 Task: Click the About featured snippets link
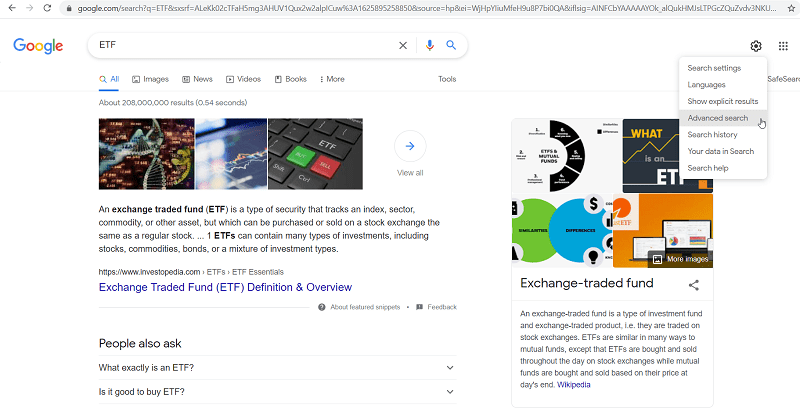click(x=365, y=307)
